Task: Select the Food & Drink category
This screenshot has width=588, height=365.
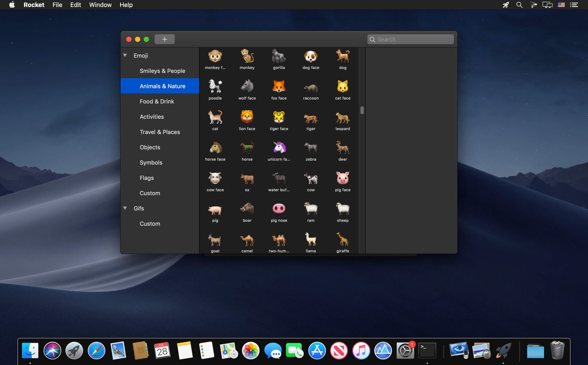Action: (x=157, y=101)
